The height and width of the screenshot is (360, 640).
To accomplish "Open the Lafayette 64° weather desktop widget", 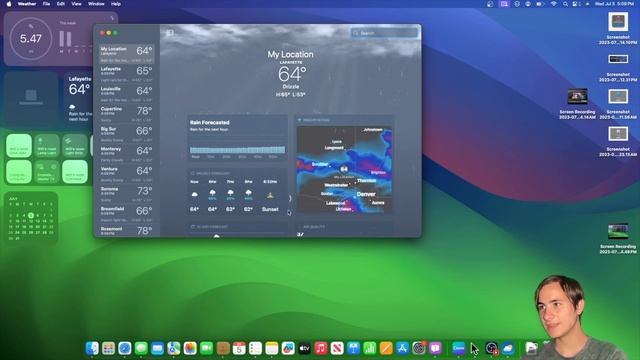I will point(79,98).
